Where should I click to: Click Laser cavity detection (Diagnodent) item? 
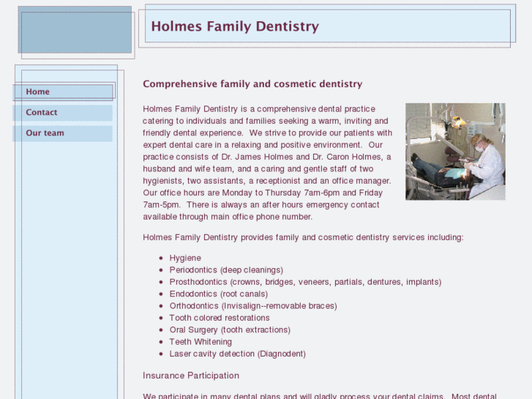click(238, 354)
